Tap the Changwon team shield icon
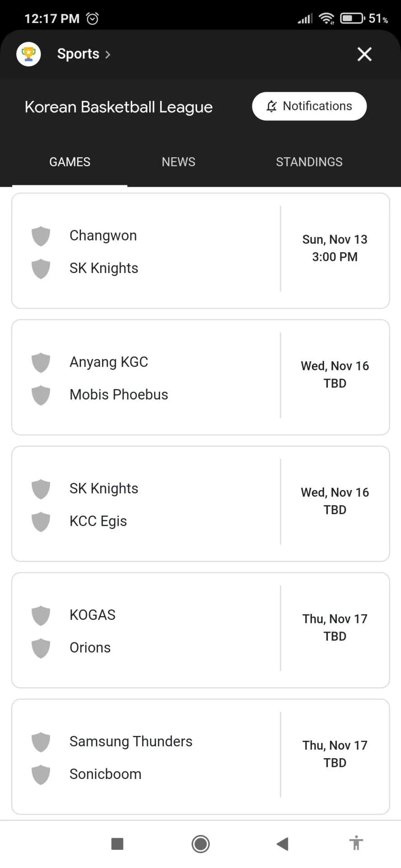 [41, 236]
